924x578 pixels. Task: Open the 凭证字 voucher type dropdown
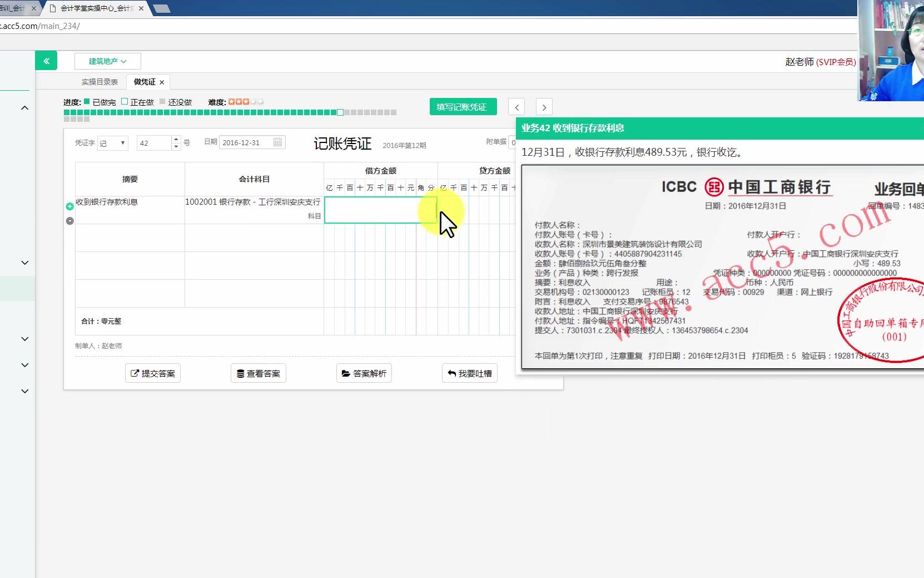(113, 143)
